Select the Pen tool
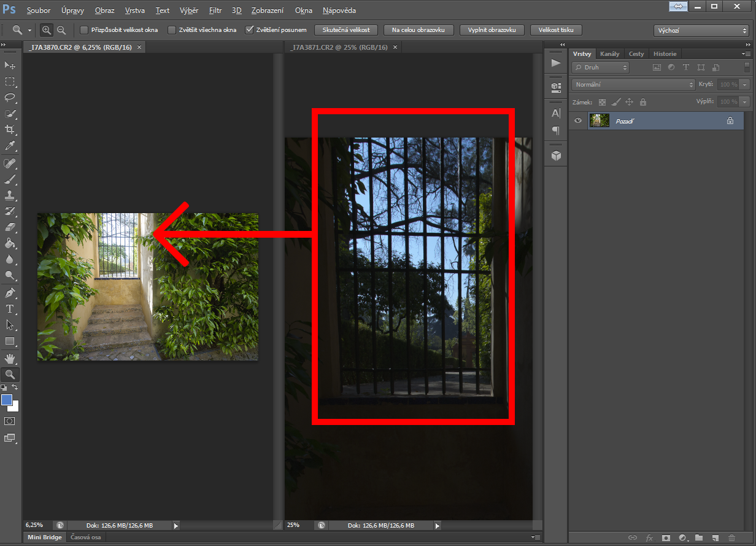This screenshot has height=546, width=756. (10, 292)
